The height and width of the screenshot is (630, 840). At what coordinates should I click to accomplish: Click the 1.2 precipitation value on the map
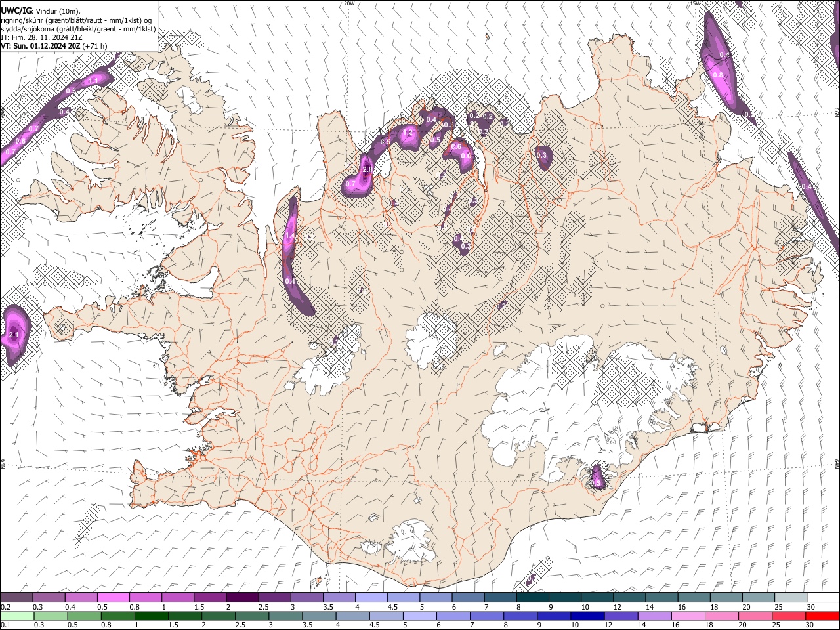click(408, 133)
